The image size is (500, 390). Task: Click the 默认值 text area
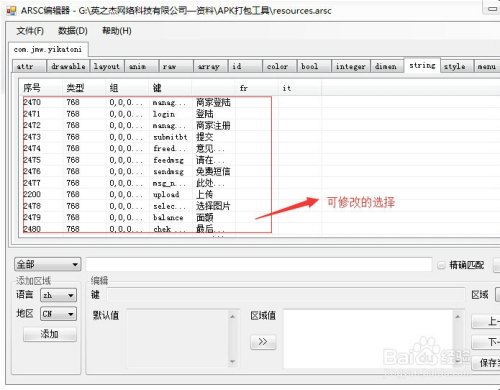coord(182,338)
